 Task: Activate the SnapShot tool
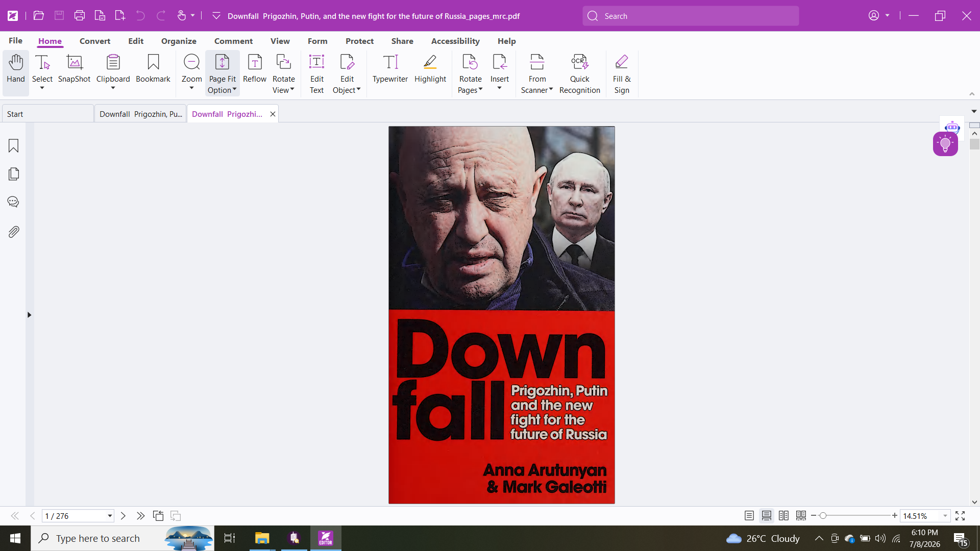[74, 69]
